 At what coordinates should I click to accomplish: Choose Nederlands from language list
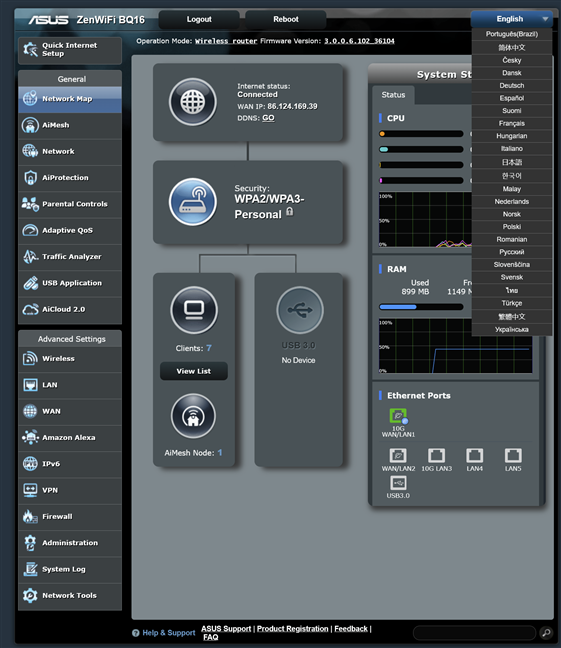(x=512, y=201)
